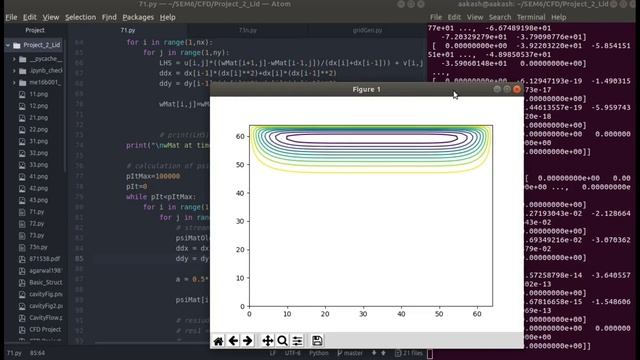Click the 32.png image icon
640x360 pixels.
[22, 153]
